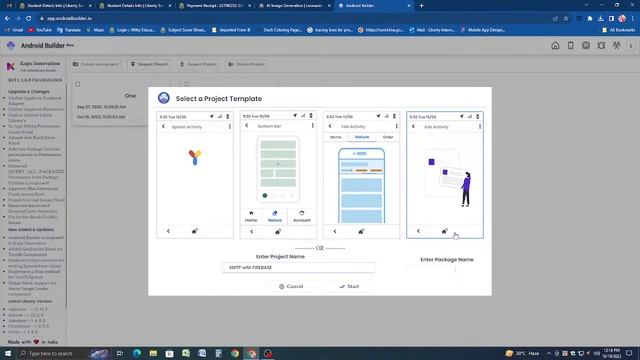The height and width of the screenshot is (360, 640).
Task: Bookmark this page with the star icon
Action: [x=566, y=18]
